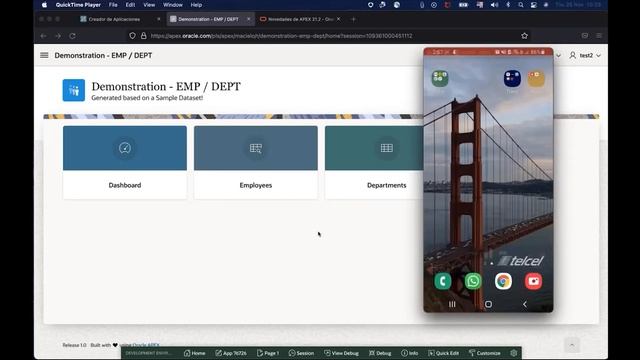Open the green app folder on phone
640x360 pixels.
(440, 78)
